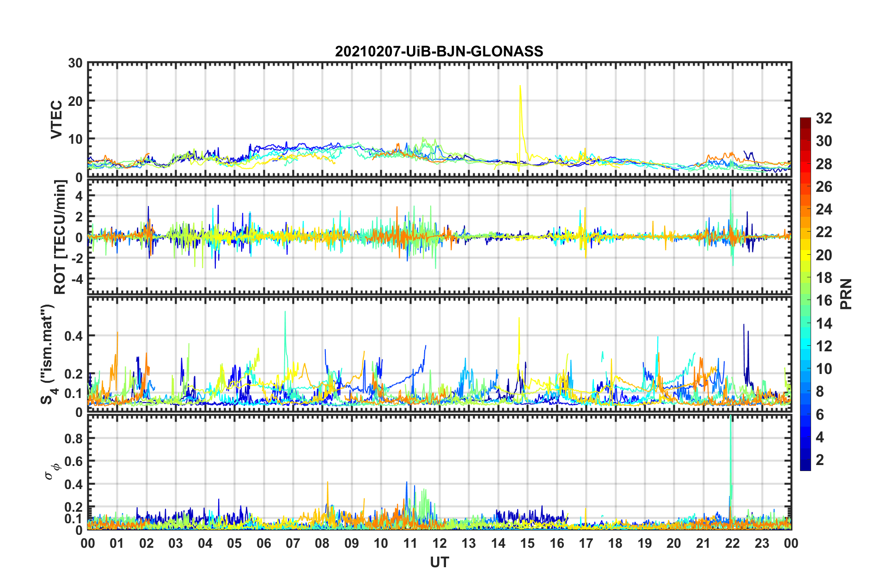Click the 19 tick on the UT axis

click(x=645, y=543)
